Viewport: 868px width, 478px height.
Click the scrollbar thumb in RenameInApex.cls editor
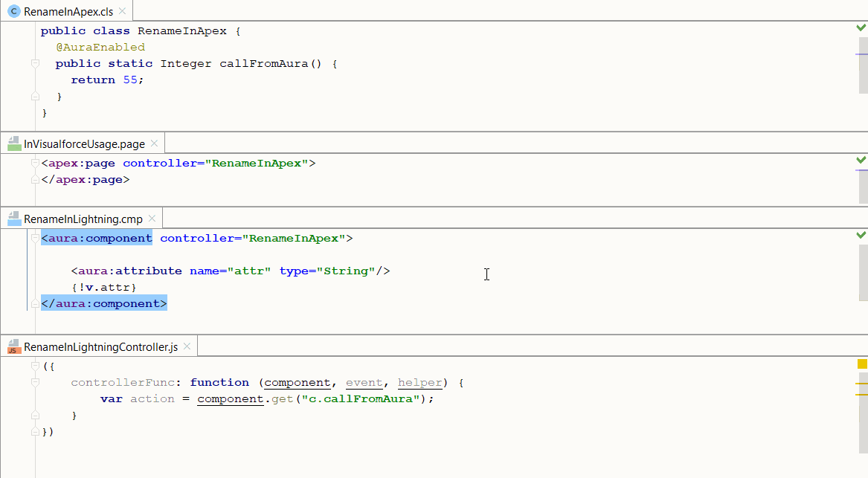pyautogui.click(x=864, y=65)
